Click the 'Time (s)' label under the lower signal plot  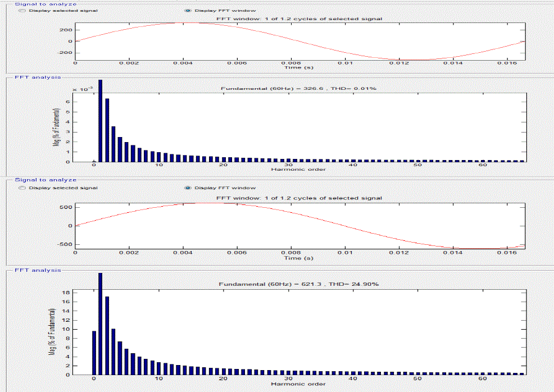pos(298,258)
